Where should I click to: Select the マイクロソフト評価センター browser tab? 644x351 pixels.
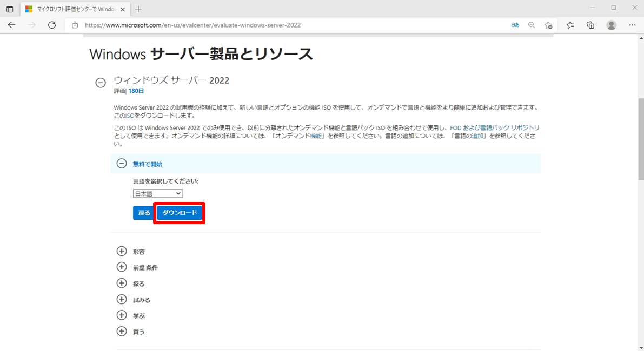pyautogui.click(x=75, y=9)
